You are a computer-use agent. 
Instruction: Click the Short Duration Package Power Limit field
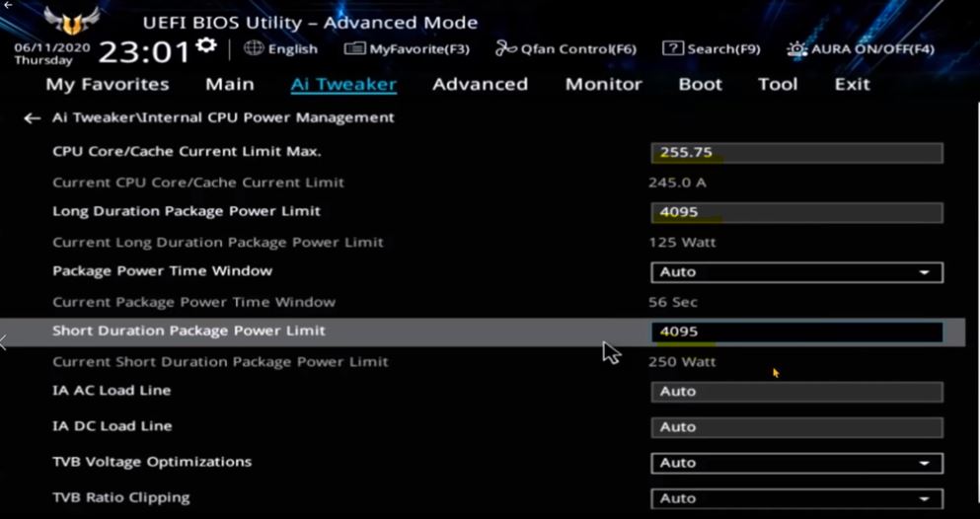tap(796, 332)
